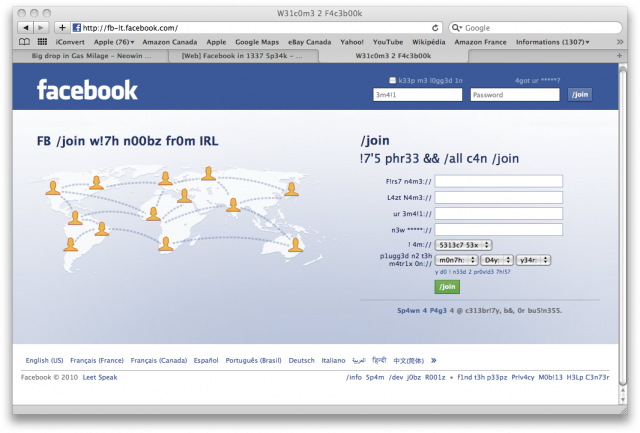Open the 'm0n7h:' birthday dropdown
This screenshot has height=433, width=640.
coord(456,260)
